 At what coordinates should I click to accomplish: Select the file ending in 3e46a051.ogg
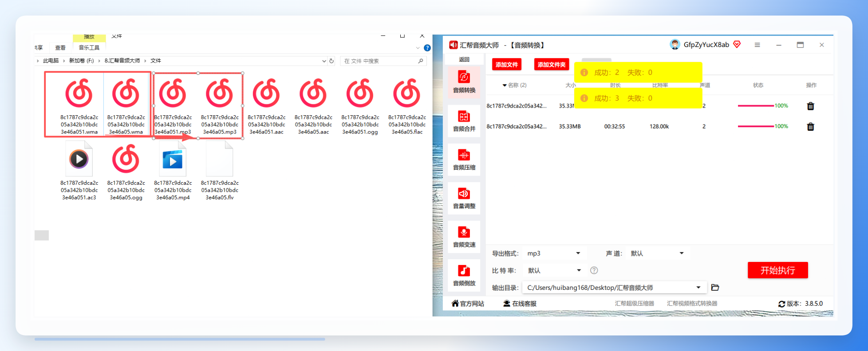(360, 105)
